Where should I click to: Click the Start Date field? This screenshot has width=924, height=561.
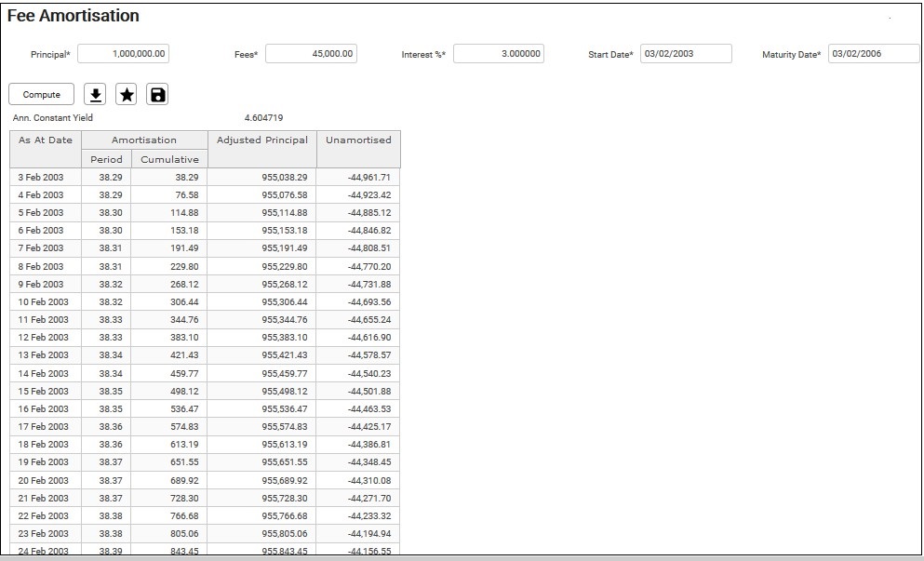(x=686, y=54)
